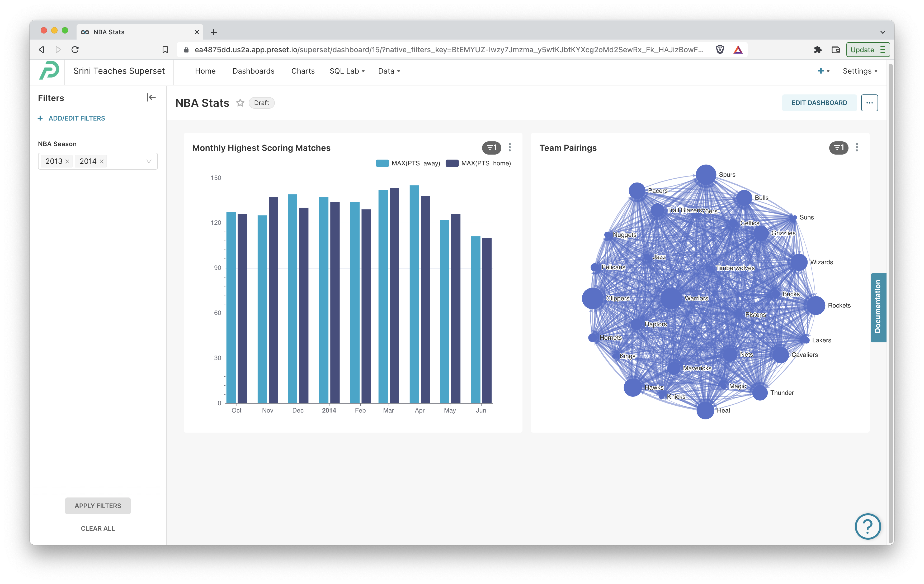
Task: Expand the Settings dropdown
Action: (x=860, y=71)
